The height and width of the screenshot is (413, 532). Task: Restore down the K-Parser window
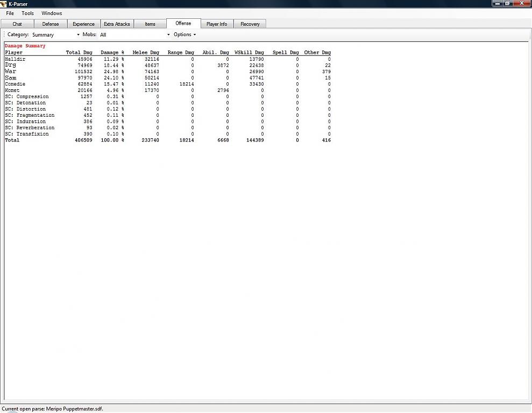click(507, 3)
